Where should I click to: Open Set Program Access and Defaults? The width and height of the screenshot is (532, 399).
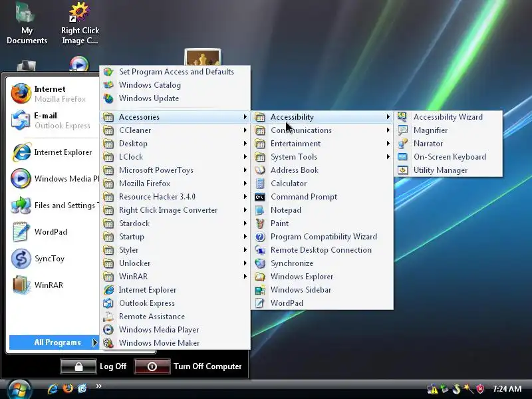[175, 72]
